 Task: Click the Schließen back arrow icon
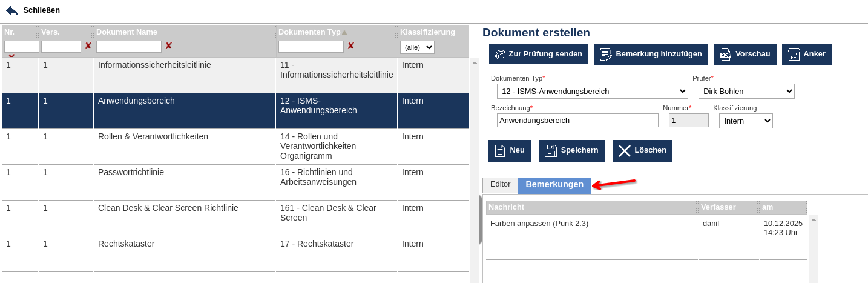[12, 10]
